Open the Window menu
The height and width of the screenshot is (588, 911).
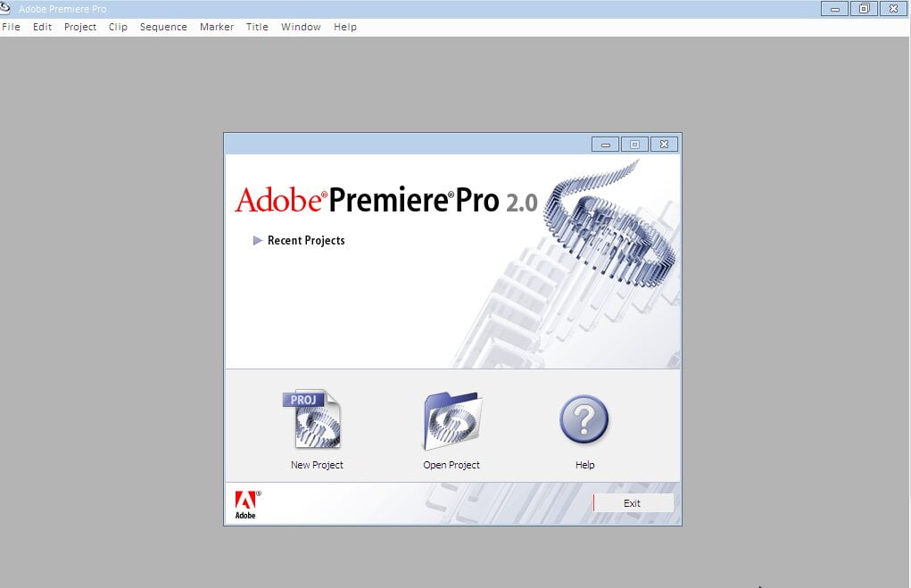pyautogui.click(x=301, y=27)
